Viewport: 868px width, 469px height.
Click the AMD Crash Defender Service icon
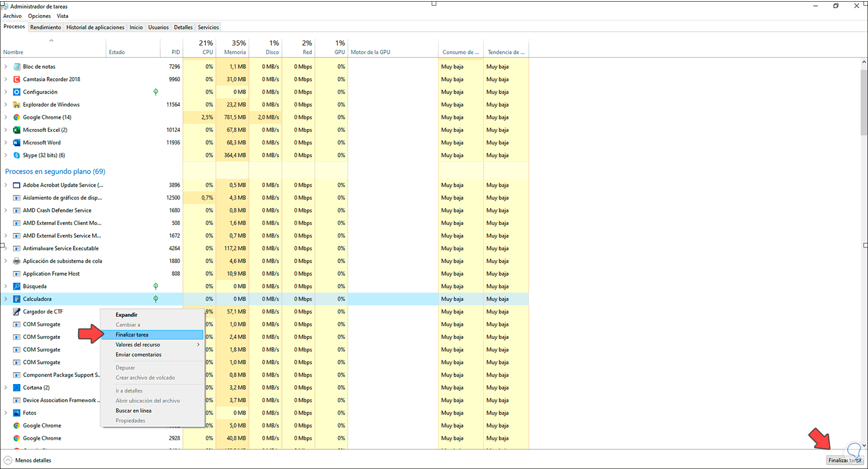coord(17,211)
